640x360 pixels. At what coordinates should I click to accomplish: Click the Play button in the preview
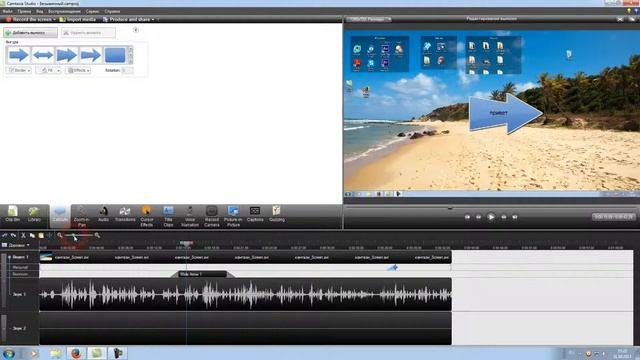pos(491,217)
